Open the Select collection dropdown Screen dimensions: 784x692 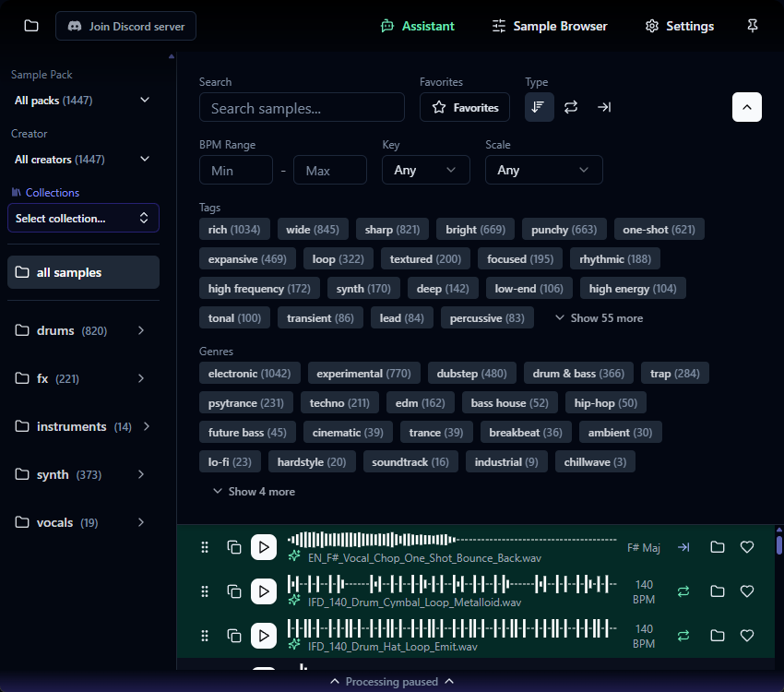pyautogui.click(x=83, y=219)
